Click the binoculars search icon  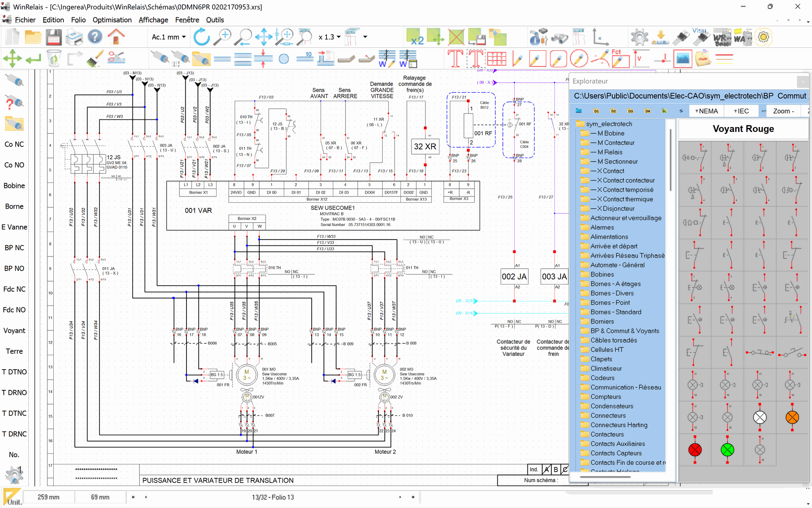click(x=559, y=37)
